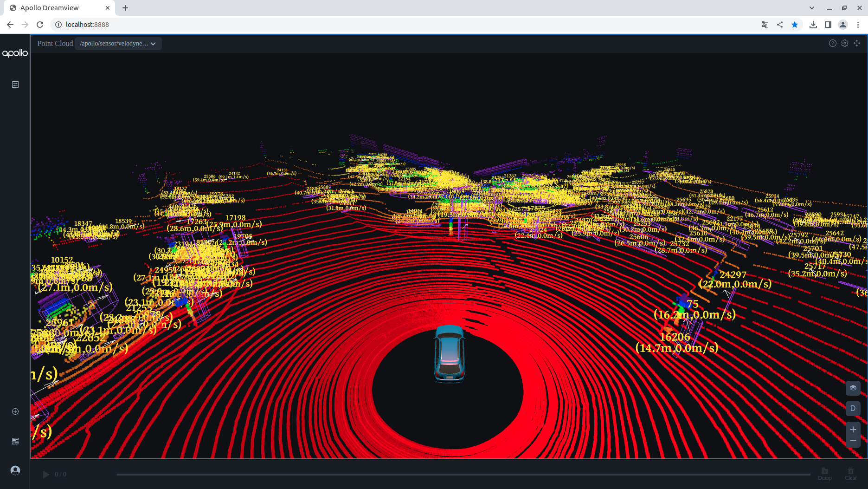Expand the /apollo/sensor/velodyne channel dropdown
Viewport: 868px width, 489px height.
pos(118,44)
